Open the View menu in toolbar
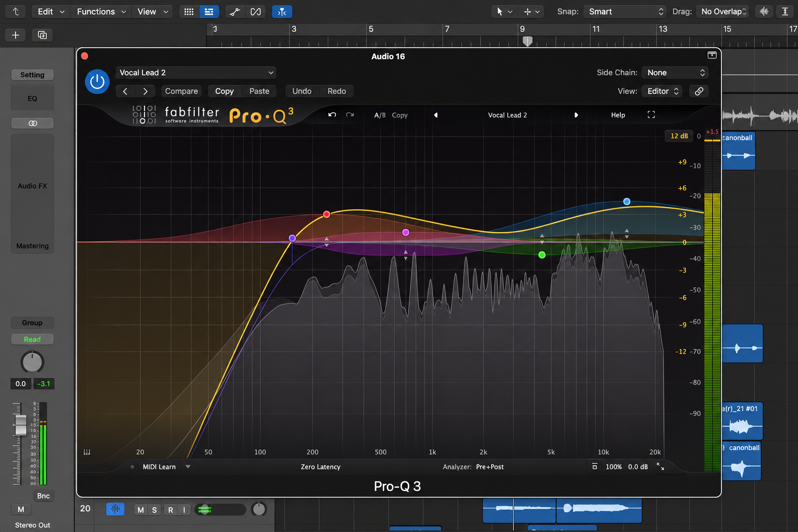Image resolution: width=798 pixels, height=532 pixels. (x=153, y=11)
